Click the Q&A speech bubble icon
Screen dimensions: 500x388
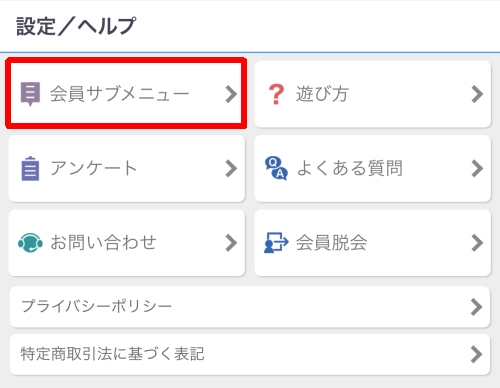point(276,168)
